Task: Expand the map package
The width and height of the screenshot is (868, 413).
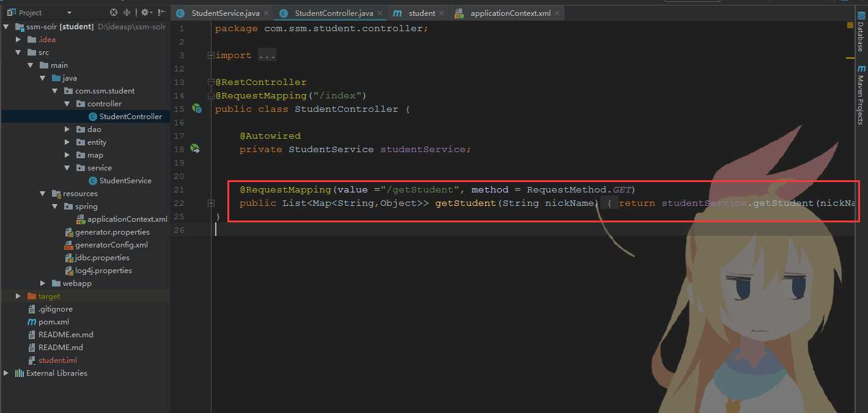Action: [x=68, y=155]
